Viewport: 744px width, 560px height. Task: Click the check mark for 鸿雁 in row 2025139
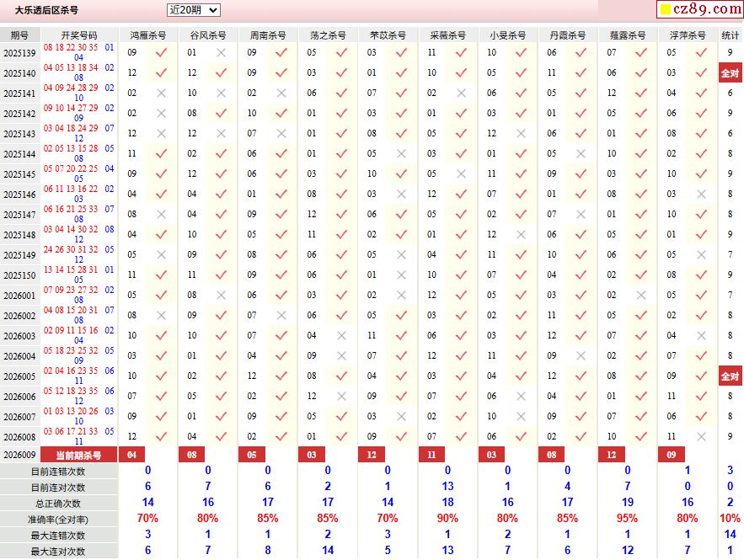(x=161, y=53)
